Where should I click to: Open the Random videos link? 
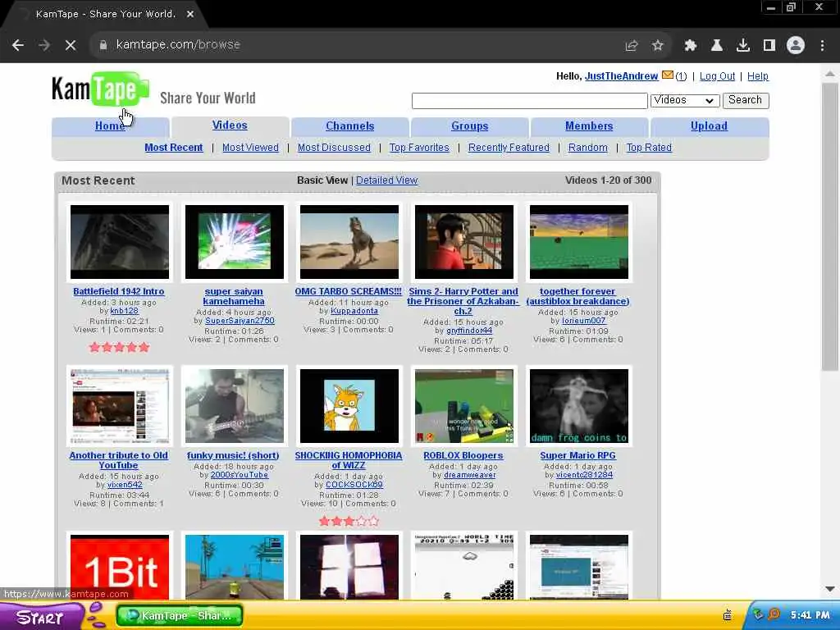pyautogui.click(x=587, y=148)
